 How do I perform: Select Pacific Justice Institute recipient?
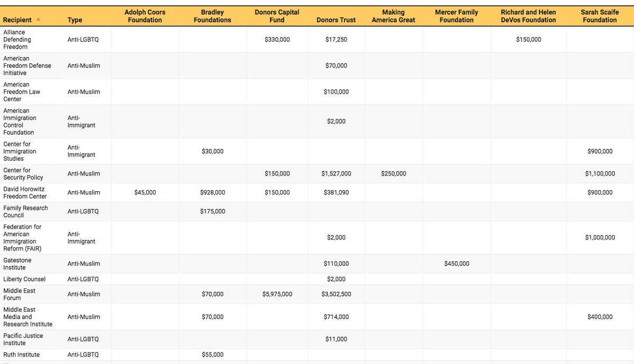[x=23, y=339]
